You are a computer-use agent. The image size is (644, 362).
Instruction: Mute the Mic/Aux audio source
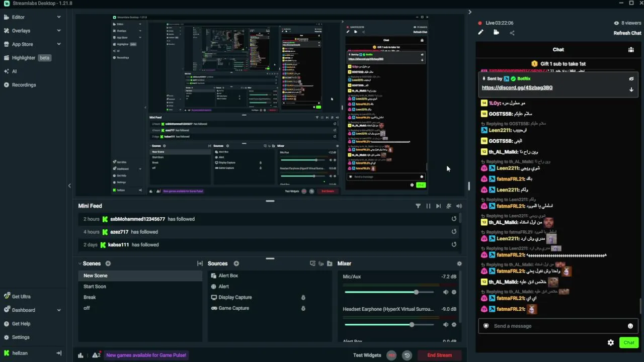pos(445,292)
